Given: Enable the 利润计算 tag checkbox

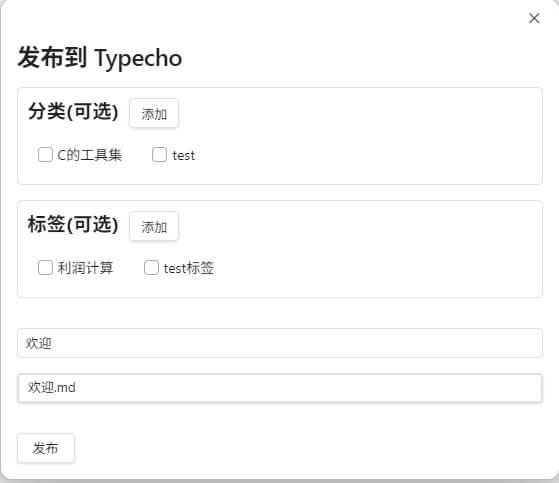Looking at the screenshot, I should (x=45, y=268).
